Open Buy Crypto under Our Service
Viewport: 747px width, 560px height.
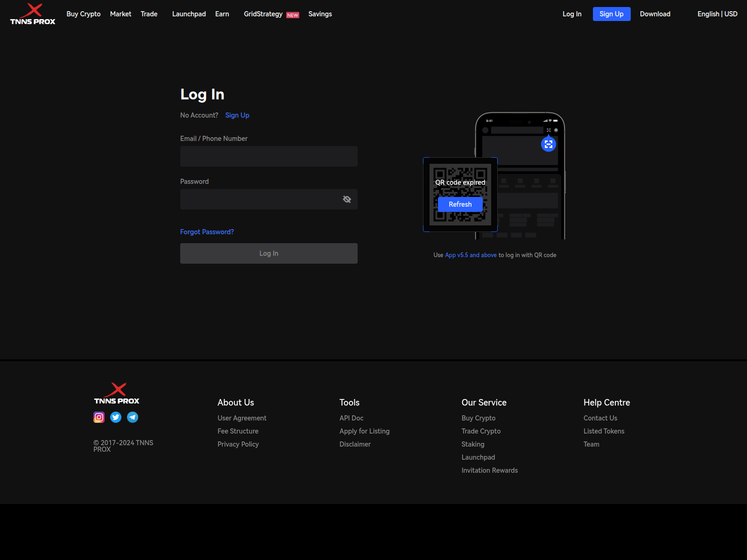pos(479,418)
